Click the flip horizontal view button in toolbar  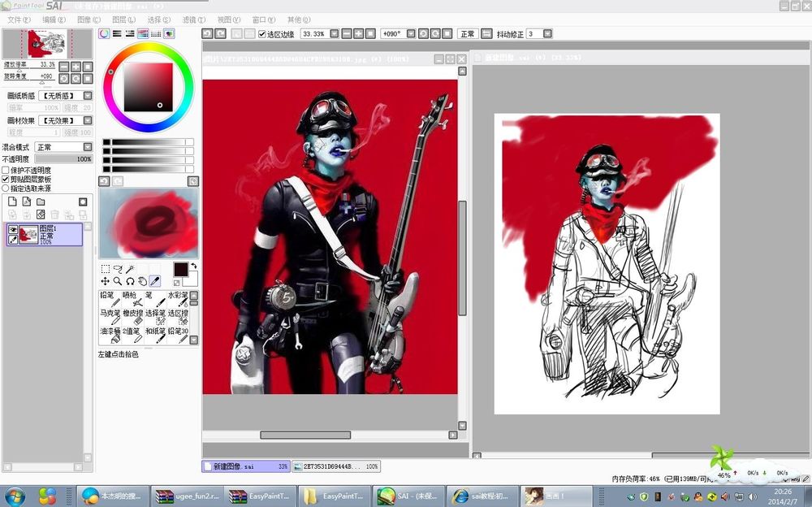pos(486,33)
